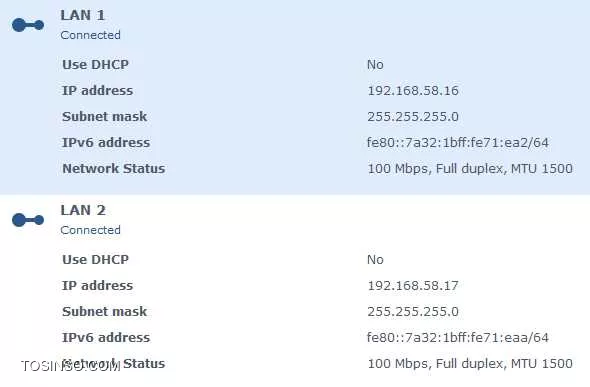Click LAN 2 Connected status text
Image resolution: width=590 pixels, height=387 pixels.
90,230
